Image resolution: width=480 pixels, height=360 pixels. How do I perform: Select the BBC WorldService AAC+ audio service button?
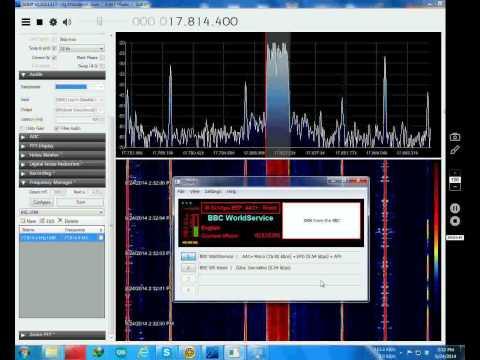(188, 257)
